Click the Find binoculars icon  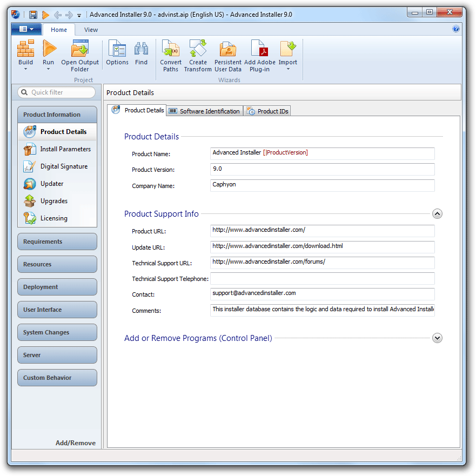(141, 49)
